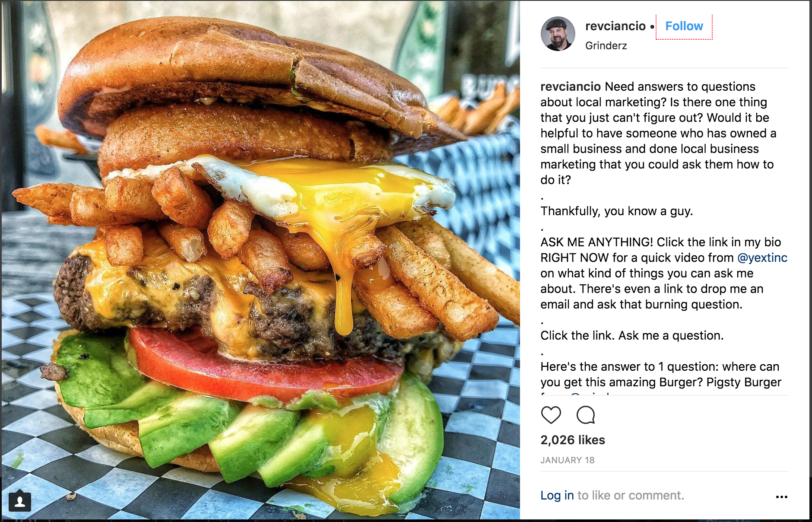Screen dimensions: 812x522
Task: Open the Grinderz location link
Action: 606,46
